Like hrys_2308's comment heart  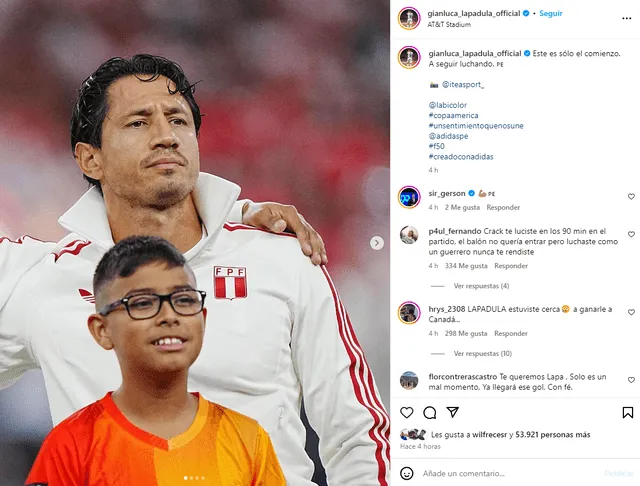pos(631,312)
